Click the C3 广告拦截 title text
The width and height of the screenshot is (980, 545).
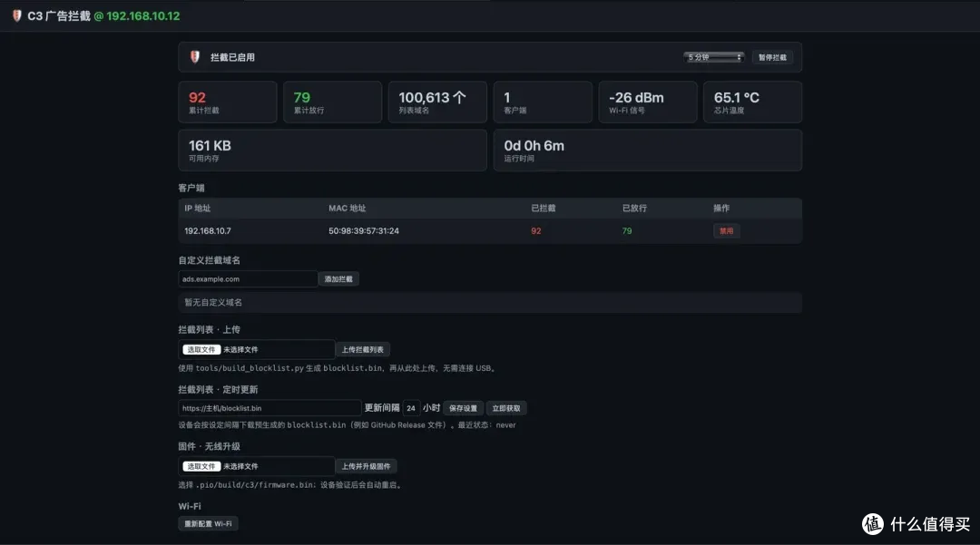(x=59, y=16)
